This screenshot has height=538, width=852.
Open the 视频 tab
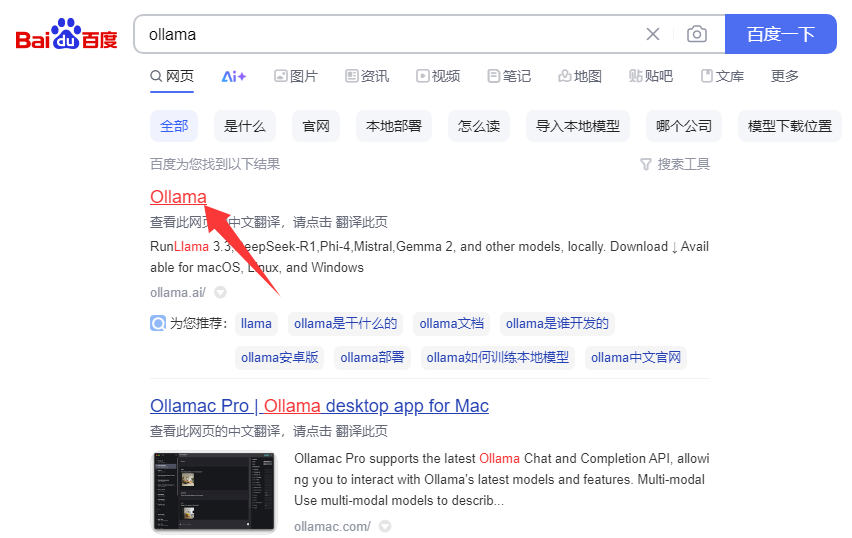438,76
